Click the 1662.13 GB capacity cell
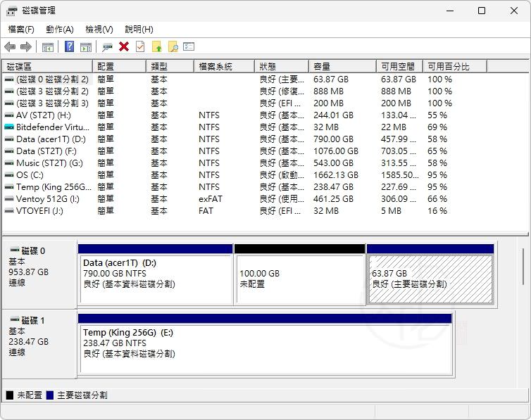 click(x=336, y=175)
